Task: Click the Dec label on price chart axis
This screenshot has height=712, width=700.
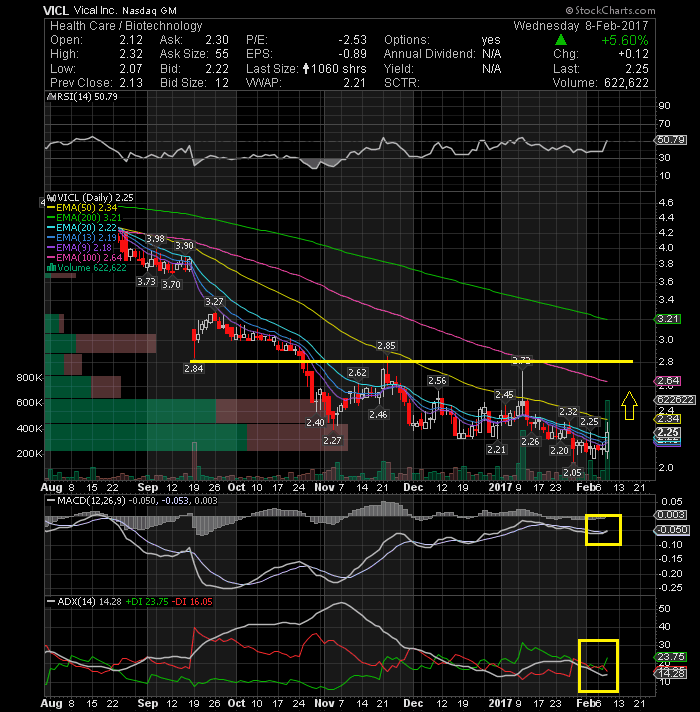Action: [413, 487]
